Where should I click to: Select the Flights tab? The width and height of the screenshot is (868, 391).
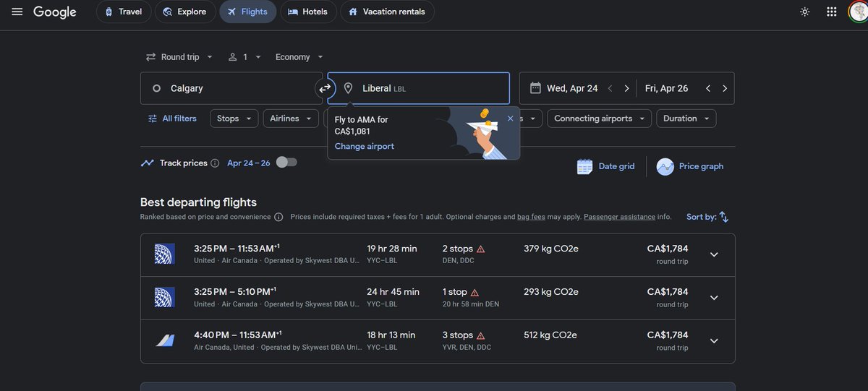click(248, 12)
